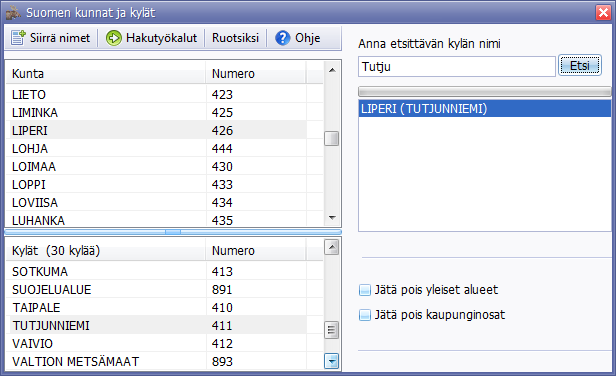Enable Jätä pois yleiset alueet checkbox
Image resolution: width=616 pixels, height=376 pixels.
365,290
